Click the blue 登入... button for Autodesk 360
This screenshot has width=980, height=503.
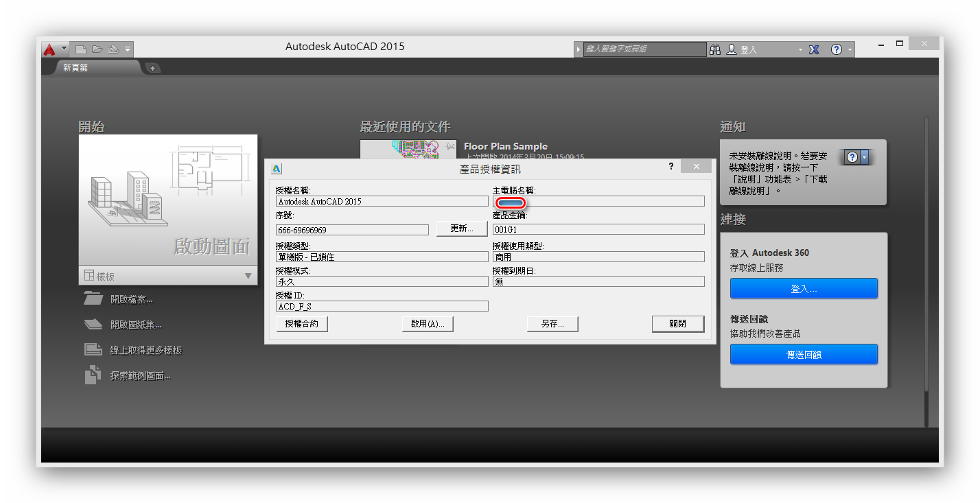804,289
